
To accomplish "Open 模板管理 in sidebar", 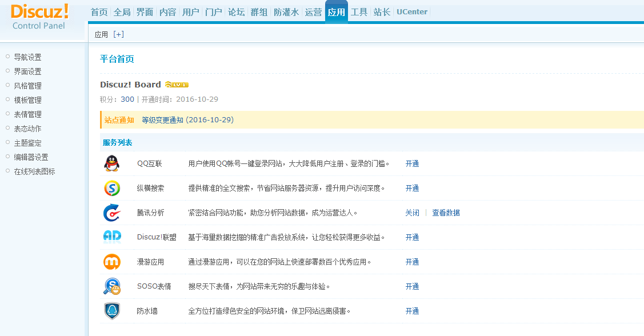I will pos(27,100).
